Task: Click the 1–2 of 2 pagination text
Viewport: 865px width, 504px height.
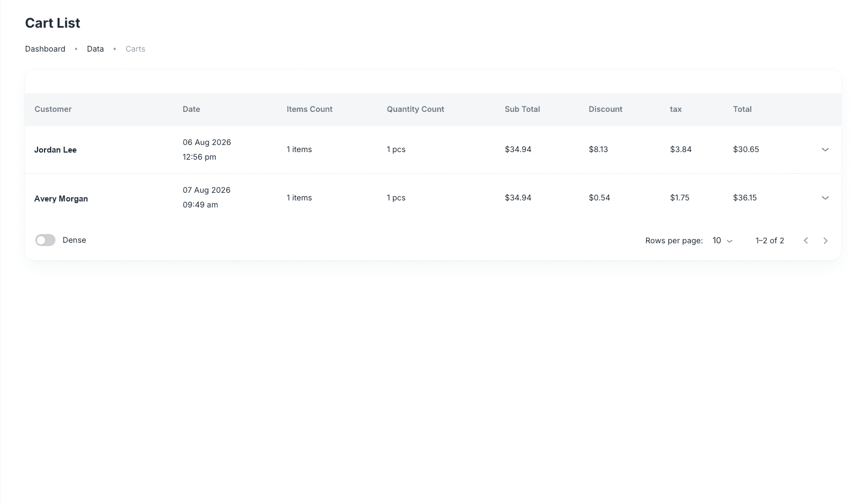Action: pos(770,241)
